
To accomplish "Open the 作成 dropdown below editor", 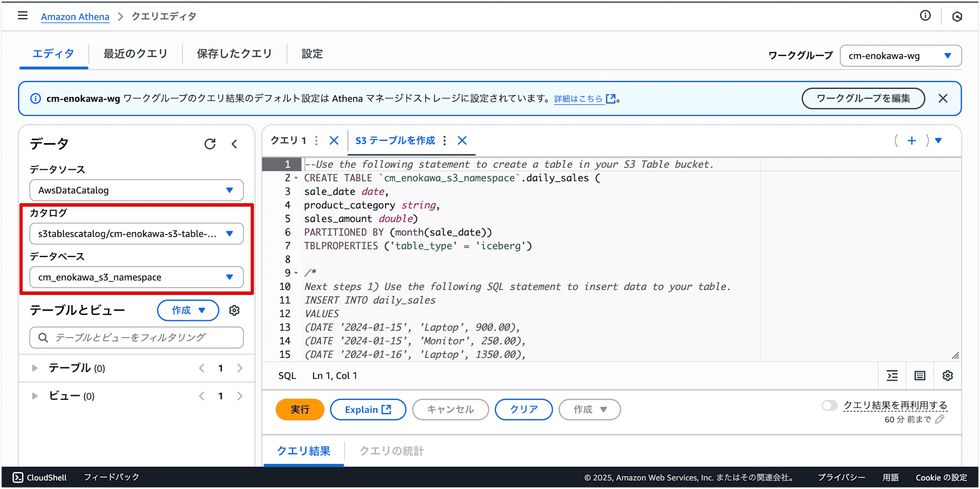I will [x=589, y=410].
